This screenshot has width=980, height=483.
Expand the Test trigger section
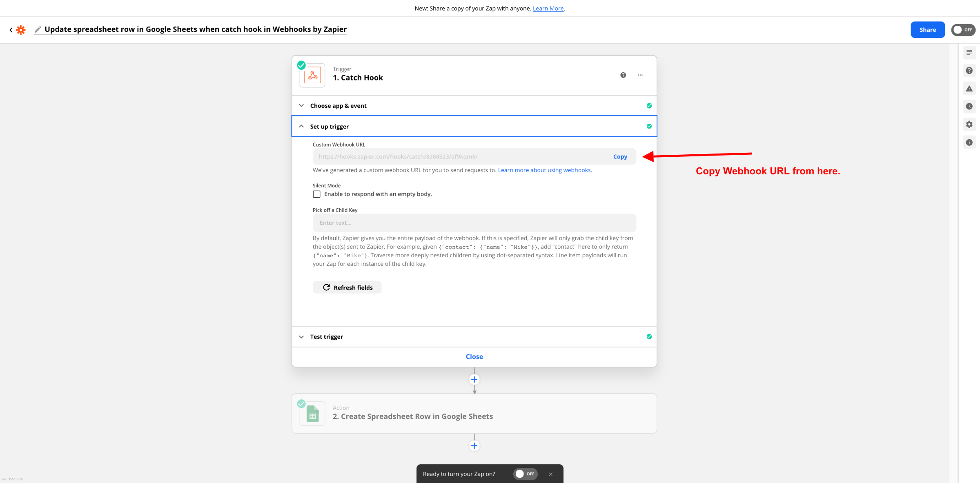(474, 337)
